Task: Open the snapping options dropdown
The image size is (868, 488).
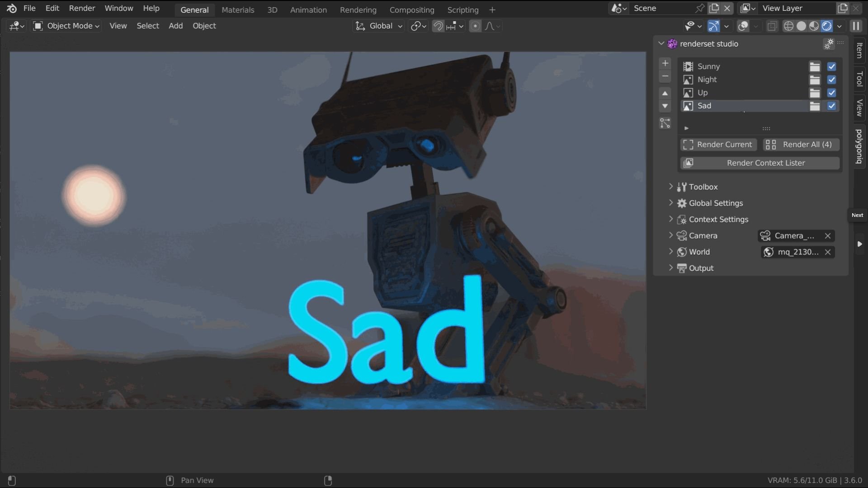Action: 455,26
